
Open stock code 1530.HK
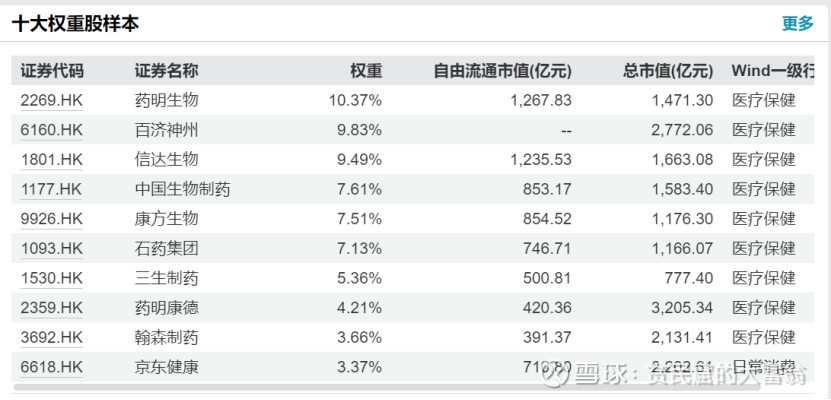coord(51,278)
